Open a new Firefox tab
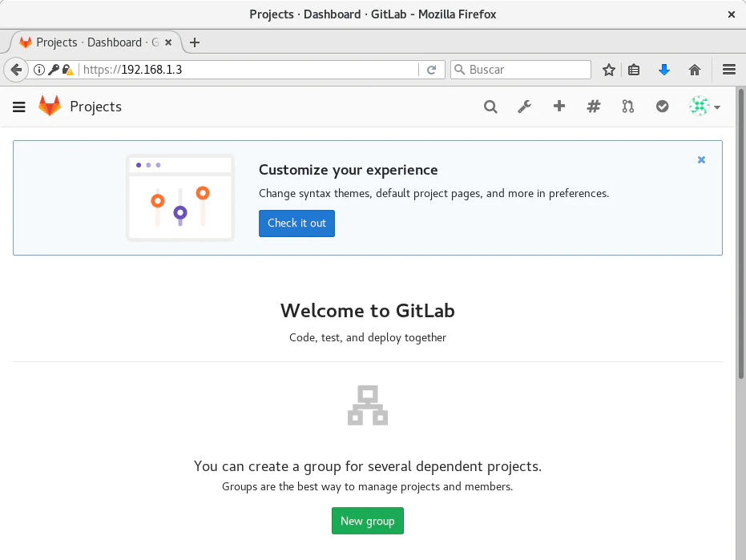The height and width of the screenshot is (560, 746). [195, 42]
